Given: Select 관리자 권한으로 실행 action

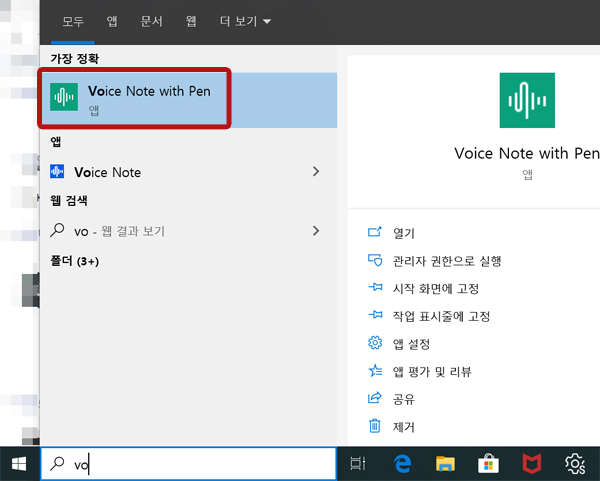Looking at the screenshot, I should click(x=447, y=261).
